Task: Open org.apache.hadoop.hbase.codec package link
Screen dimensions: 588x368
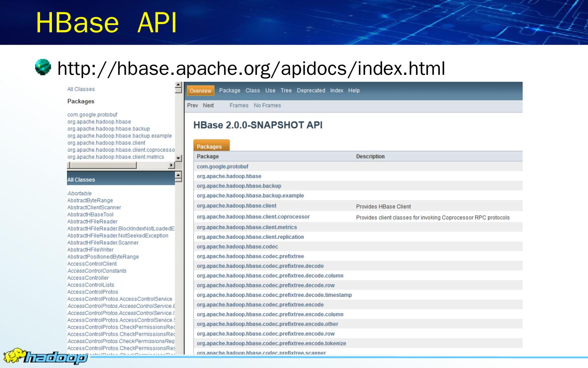Action: click(237, 247)
